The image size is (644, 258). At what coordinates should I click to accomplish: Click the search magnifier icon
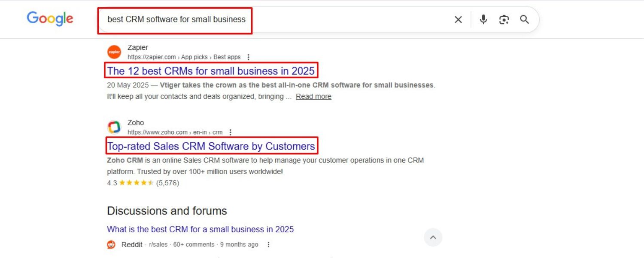(x=525, y=19)
